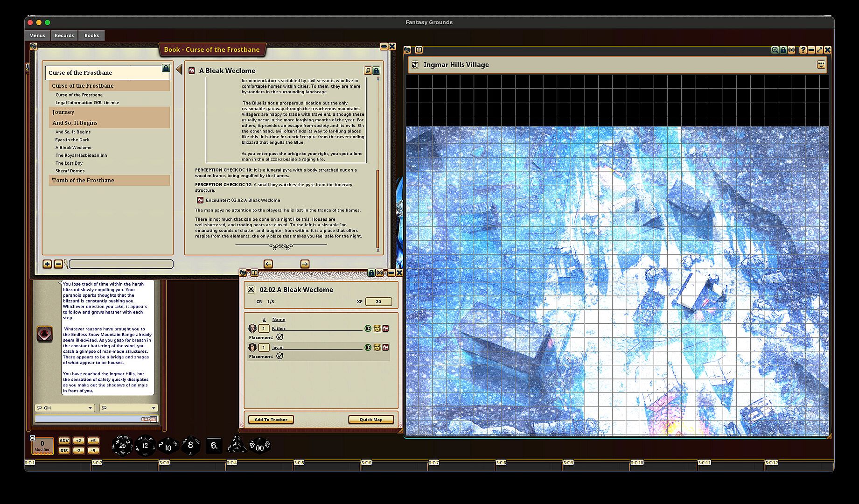Image resolution: width=859 pixels, height=504 pixels.
Task: Roll the d20 die
Action: pyautogui.click(x=122, y=445)
